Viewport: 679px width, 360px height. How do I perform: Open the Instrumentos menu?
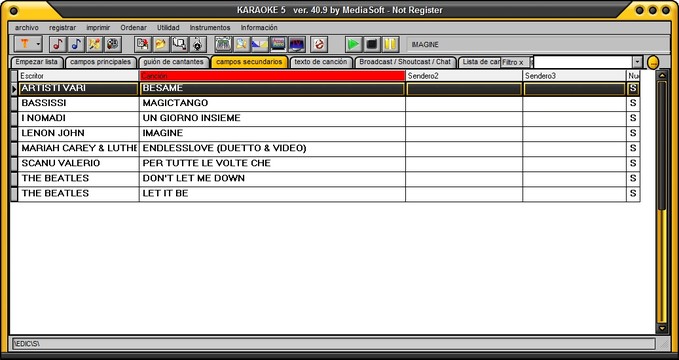(x=210, y=27)
